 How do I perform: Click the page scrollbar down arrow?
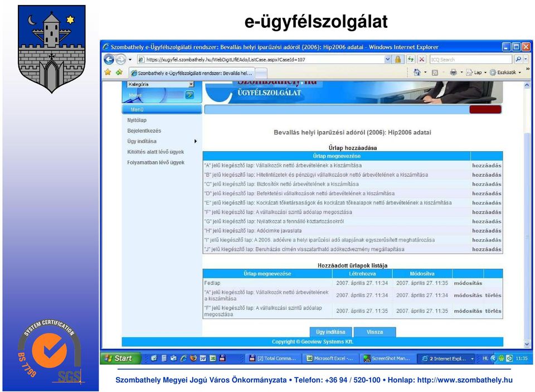point(527,344)
